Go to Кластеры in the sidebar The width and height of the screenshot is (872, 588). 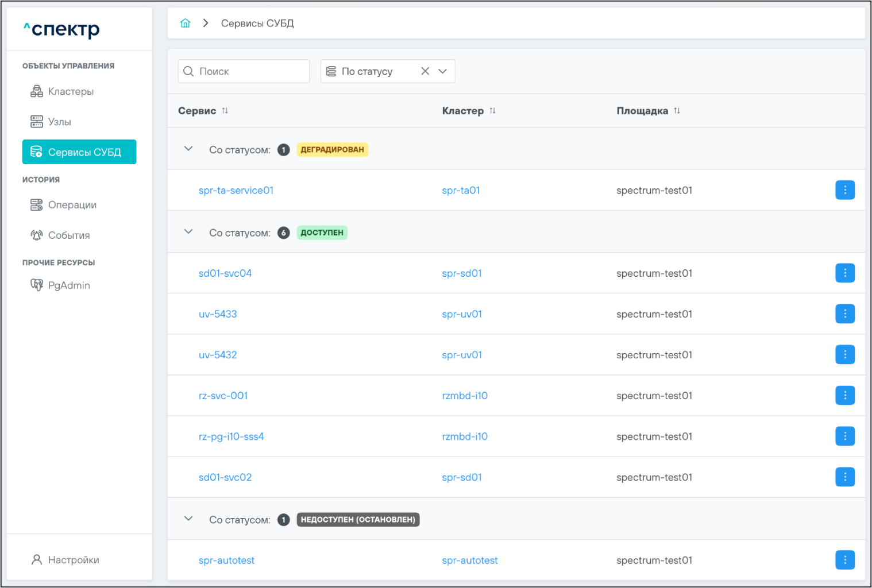[71, 92]
